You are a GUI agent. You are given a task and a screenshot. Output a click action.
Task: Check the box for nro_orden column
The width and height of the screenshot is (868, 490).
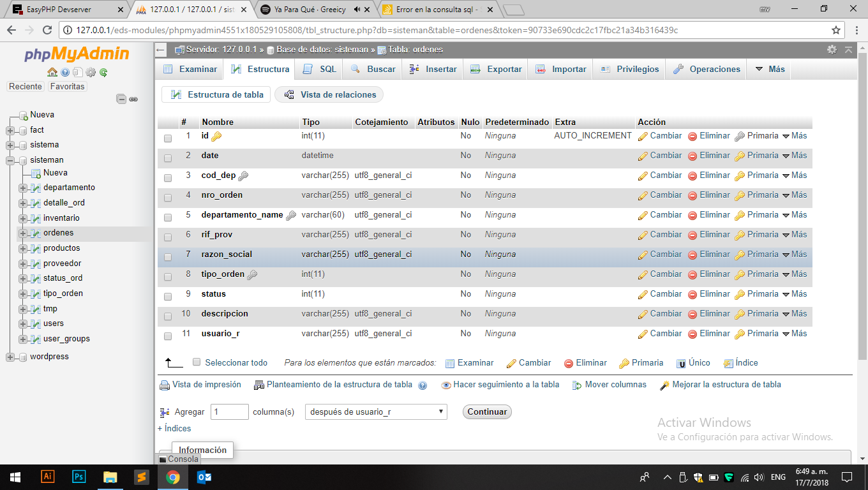[168, 197]
